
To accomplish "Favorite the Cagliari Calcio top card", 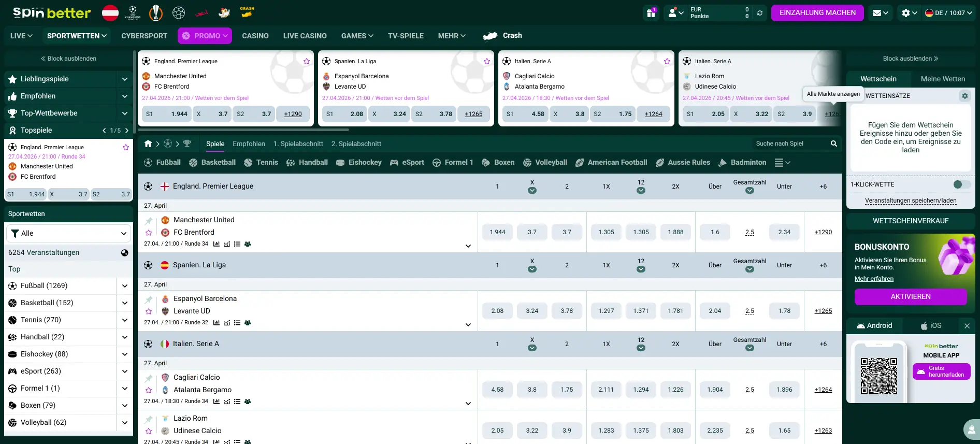I will (667, 61).
